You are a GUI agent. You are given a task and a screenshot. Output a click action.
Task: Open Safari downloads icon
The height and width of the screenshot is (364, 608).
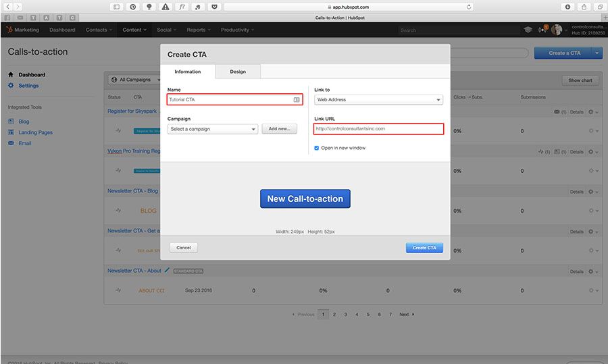(567, 7)
